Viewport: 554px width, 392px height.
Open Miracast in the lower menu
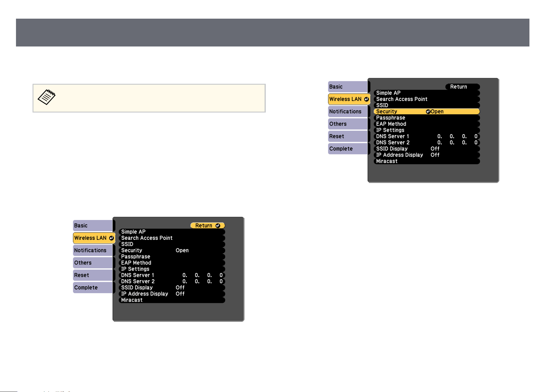[x=172, y=300]
